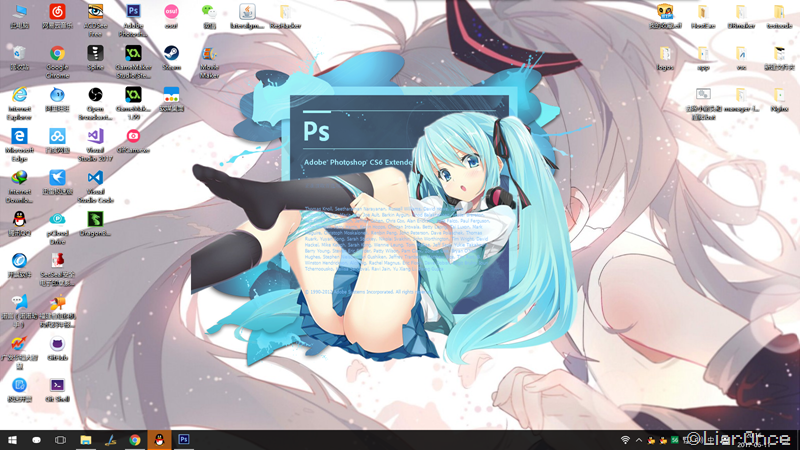
Task: Open the blue swirl circle desktop icon
Action: [x=19, y=261]
